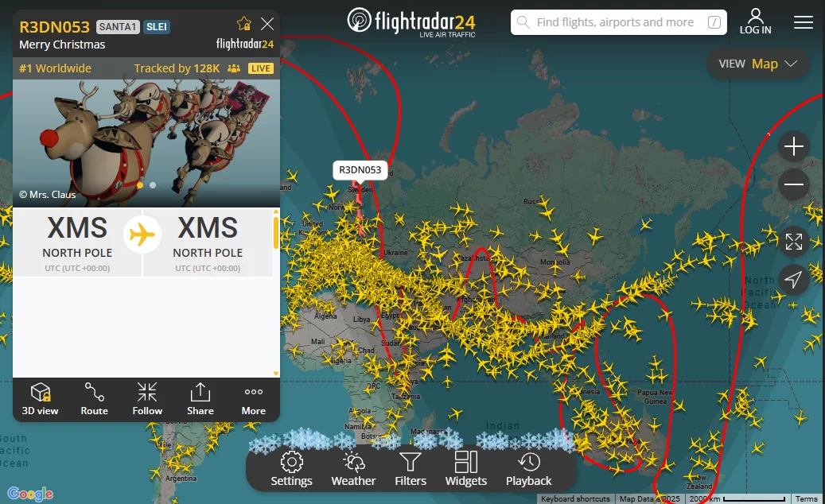This screenshot has width=825, height=504.
Task: Select the second photo carousel dot
Action: pyautogui.click(x=153, y=185)
